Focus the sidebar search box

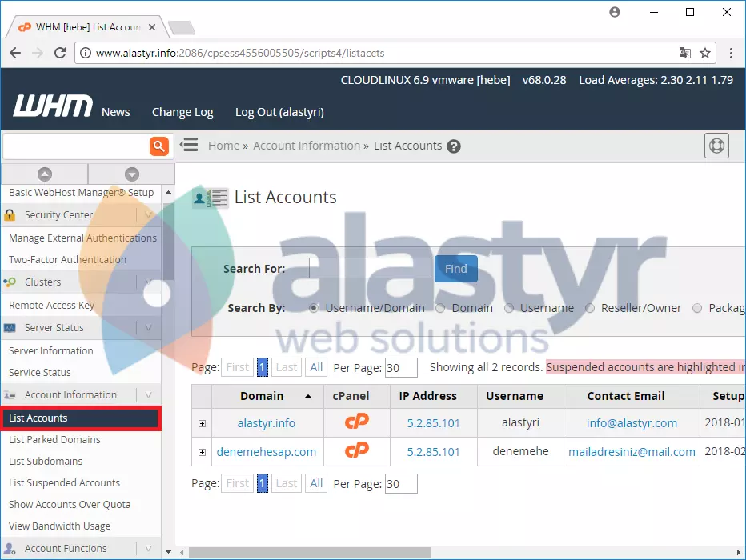pyautogui.click(x=76, y=146)
